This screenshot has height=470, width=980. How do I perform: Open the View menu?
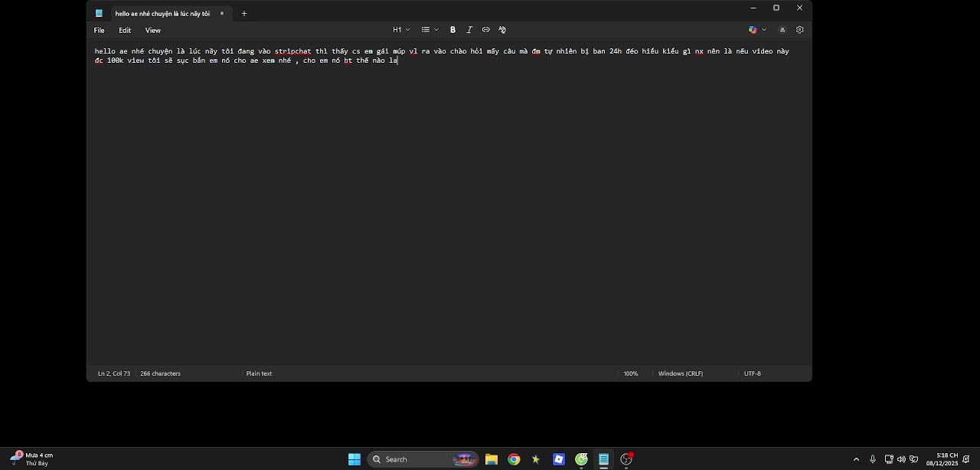pyautogui.click(x=153, y=31)
